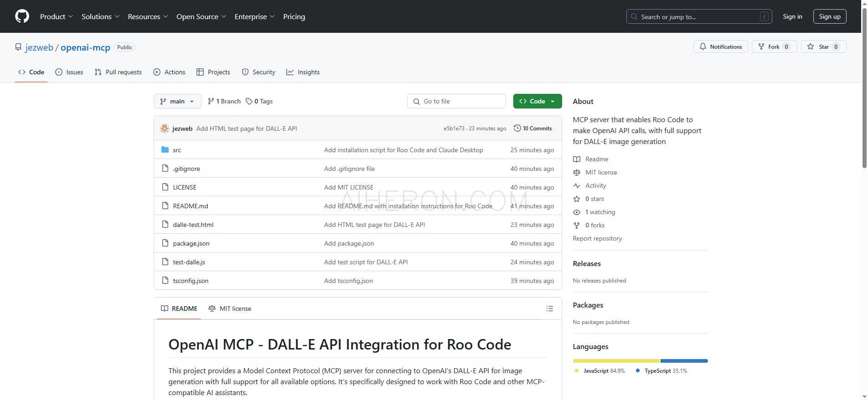Focus the Search or jump to field

[699, 16]
